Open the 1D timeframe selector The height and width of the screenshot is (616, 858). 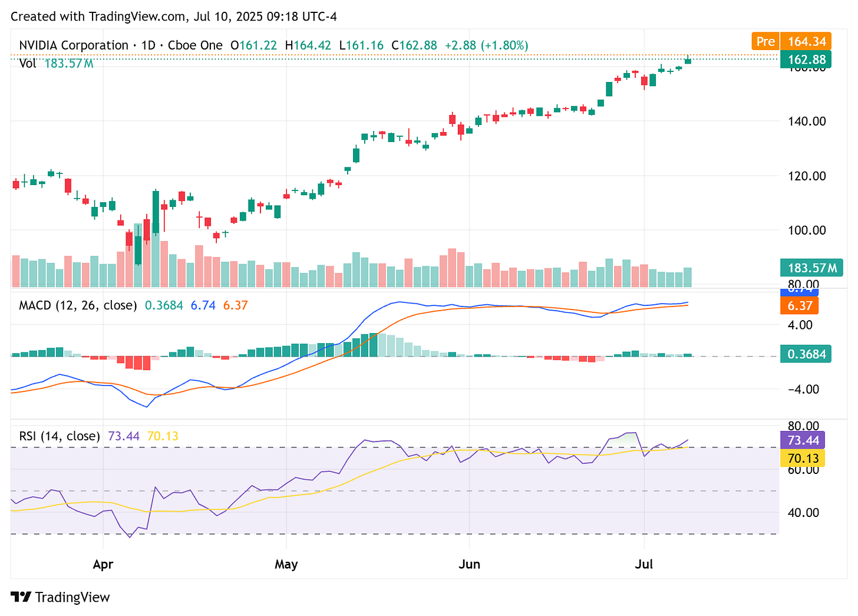pyautogui.click(x=148, y=45)
